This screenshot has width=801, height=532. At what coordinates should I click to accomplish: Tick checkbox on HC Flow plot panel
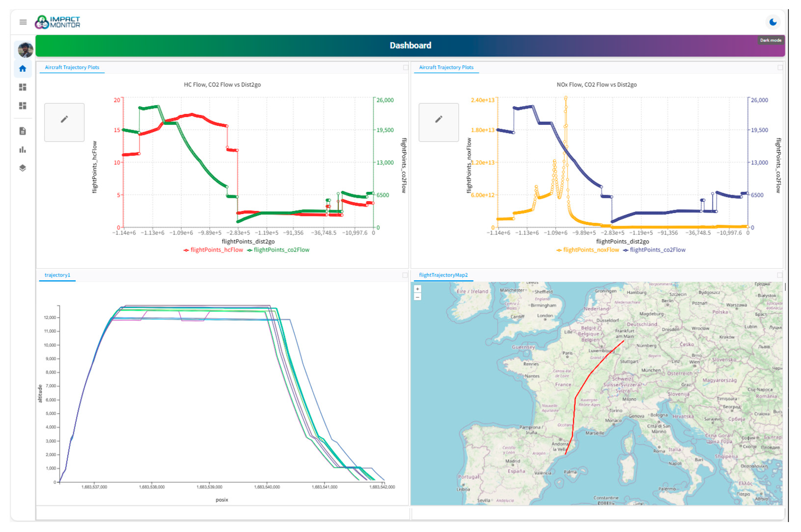click(x=405, y=68)
